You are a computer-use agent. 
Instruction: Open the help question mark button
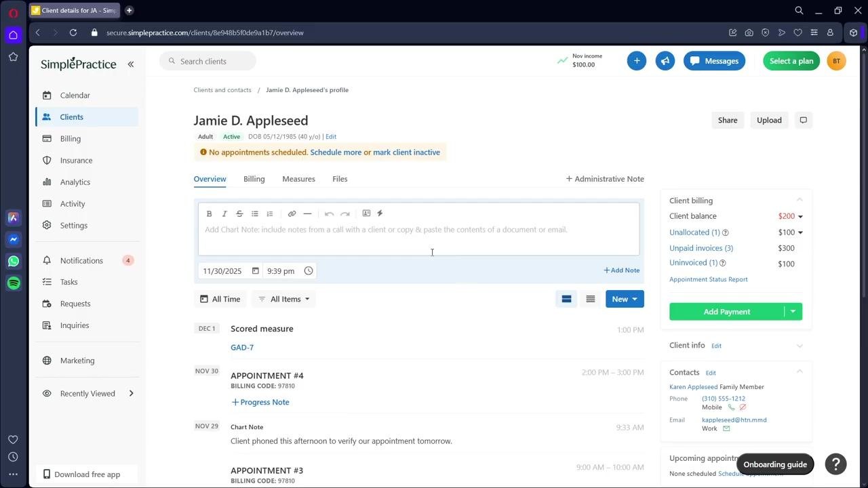(x=836, y=464)
